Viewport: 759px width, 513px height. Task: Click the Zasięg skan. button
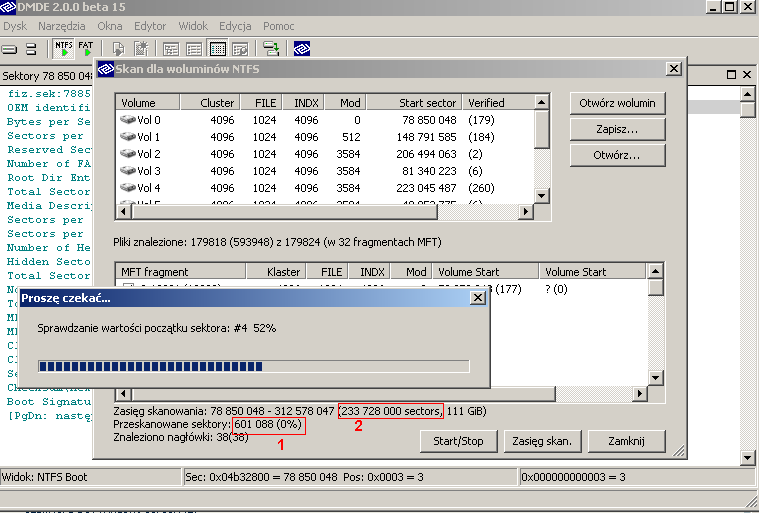[x=541, y=441]
